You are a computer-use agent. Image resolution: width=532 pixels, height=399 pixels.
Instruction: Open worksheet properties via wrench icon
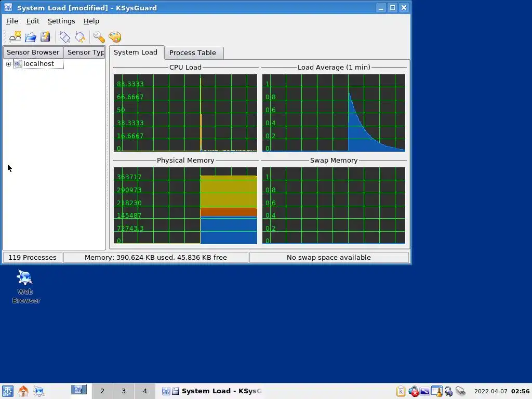point(99,37)
